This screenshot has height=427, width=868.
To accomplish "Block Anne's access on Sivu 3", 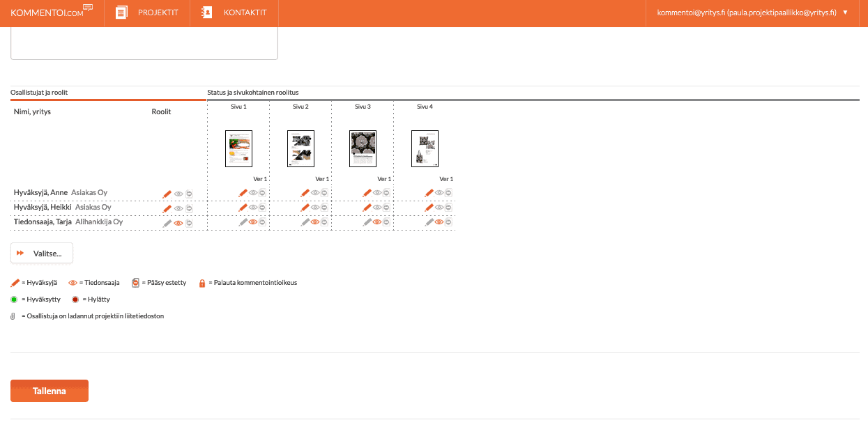I will coord(386,193).
